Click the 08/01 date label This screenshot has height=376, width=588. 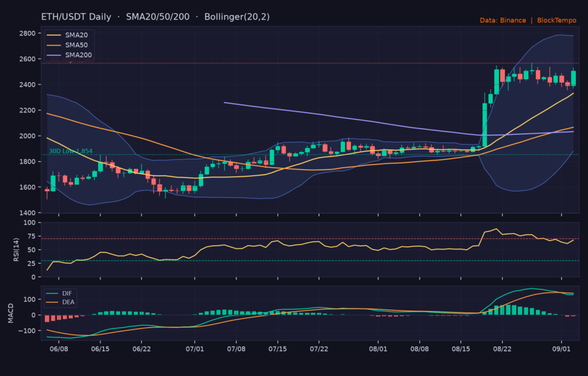tap(378, 349)
